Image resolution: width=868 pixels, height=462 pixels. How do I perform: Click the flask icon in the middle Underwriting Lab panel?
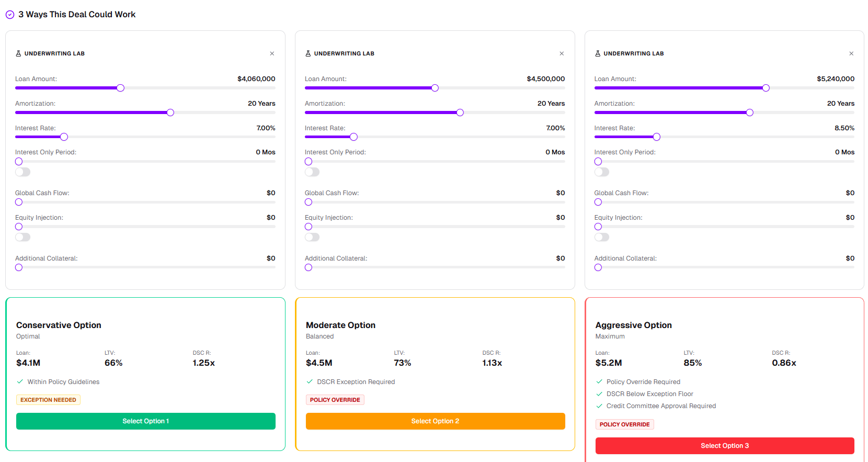(308, 53)
